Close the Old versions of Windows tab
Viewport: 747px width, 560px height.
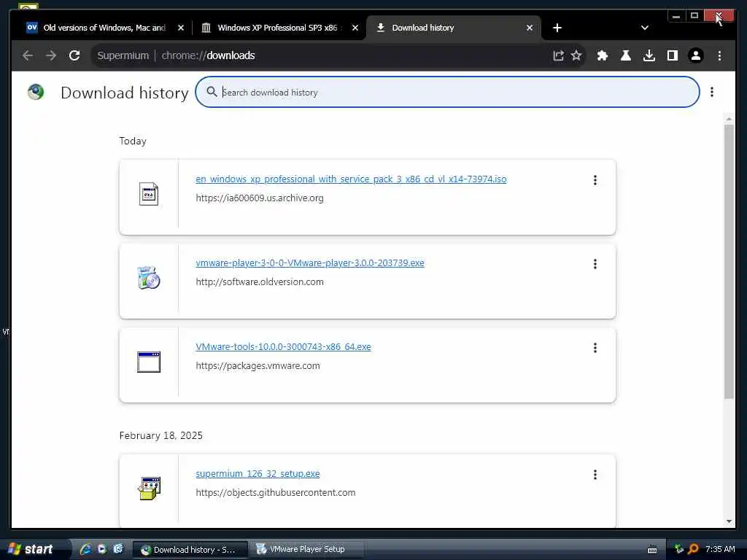click(x=181, y=28)
